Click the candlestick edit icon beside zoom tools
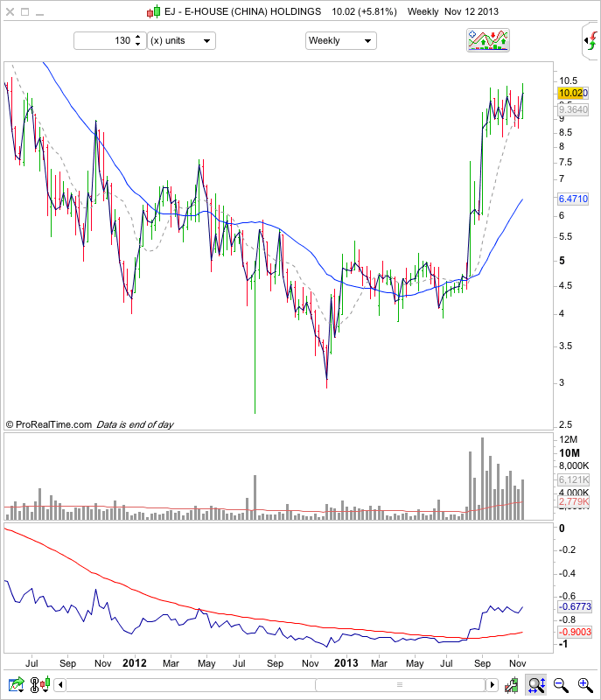 (512, 684)
